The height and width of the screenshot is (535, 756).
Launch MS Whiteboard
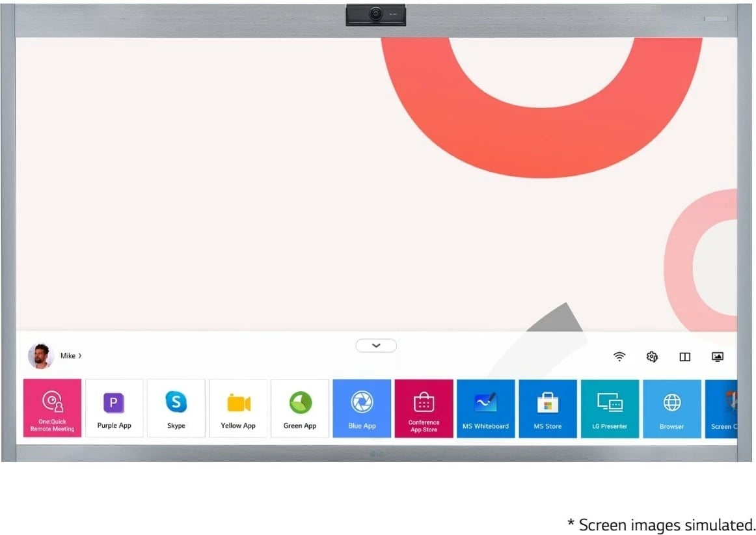[x=485, y=408]
